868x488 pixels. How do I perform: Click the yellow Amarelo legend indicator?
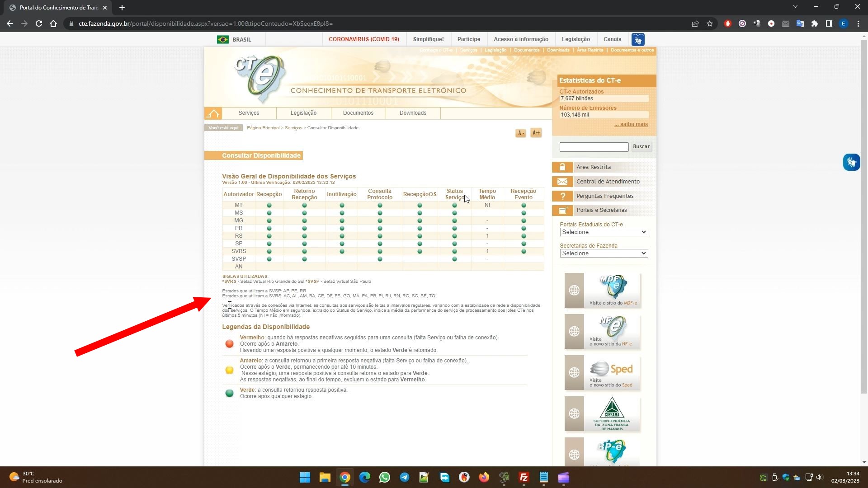tap(229, 370)
